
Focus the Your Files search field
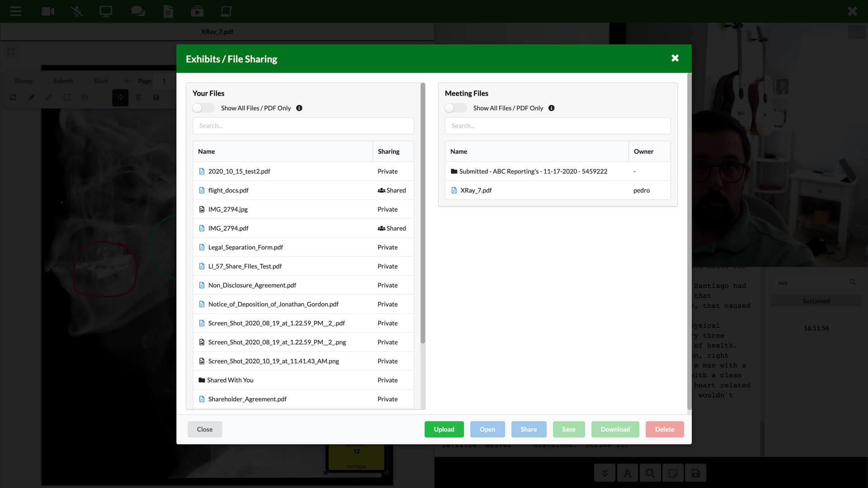tap(303, 126)
